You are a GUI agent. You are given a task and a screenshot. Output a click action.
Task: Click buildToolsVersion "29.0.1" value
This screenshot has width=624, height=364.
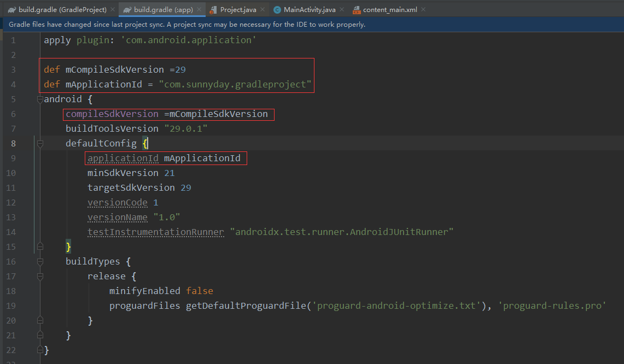pos(186,128)
